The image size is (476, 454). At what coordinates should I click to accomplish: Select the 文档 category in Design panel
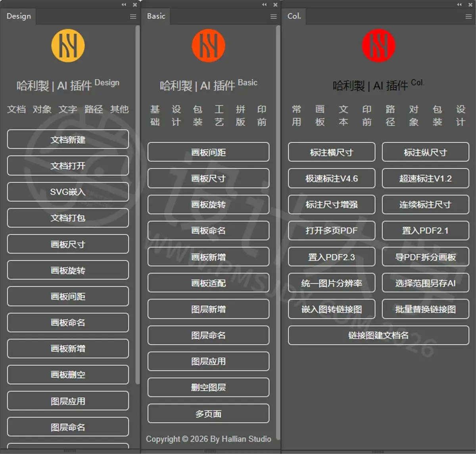pos(16,109)
